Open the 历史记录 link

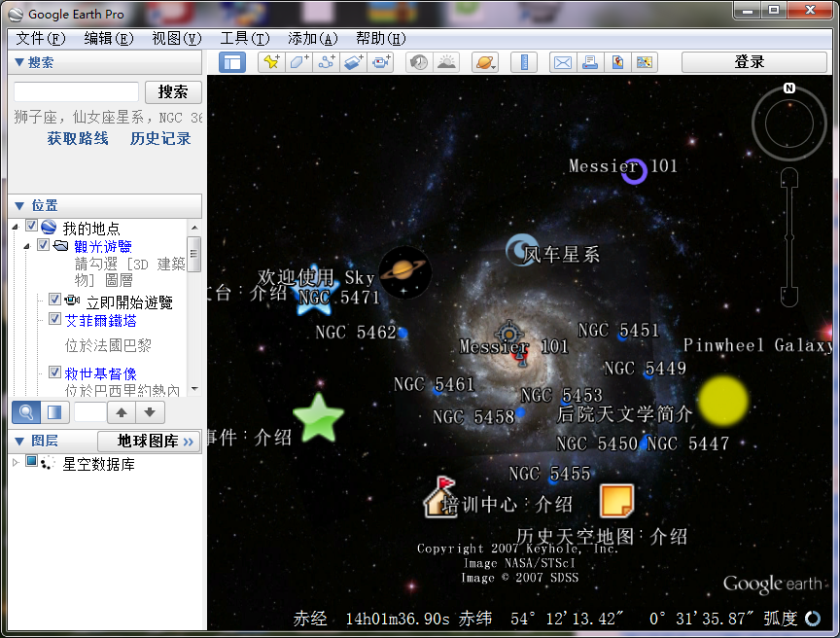[160, 139]
